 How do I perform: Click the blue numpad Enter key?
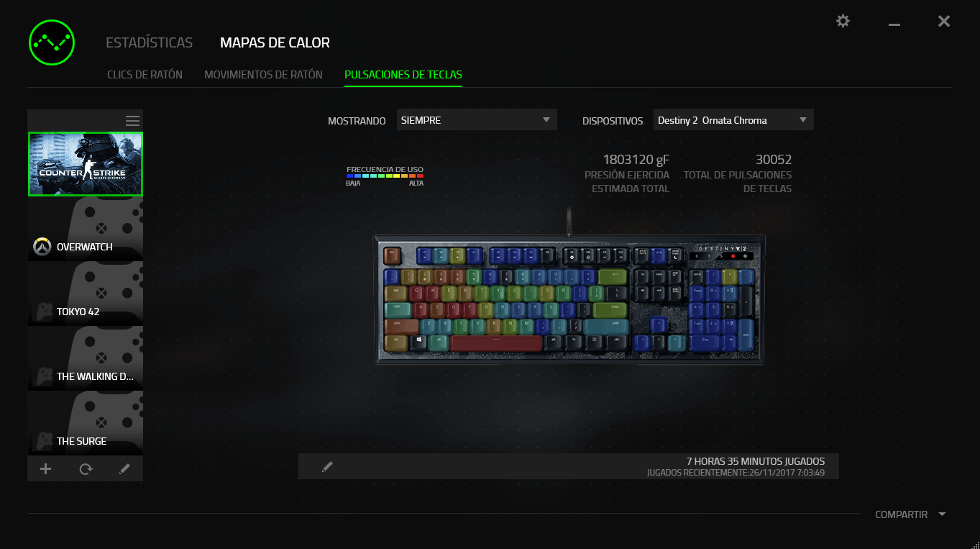pyautogui.click(x=746, y=335)
